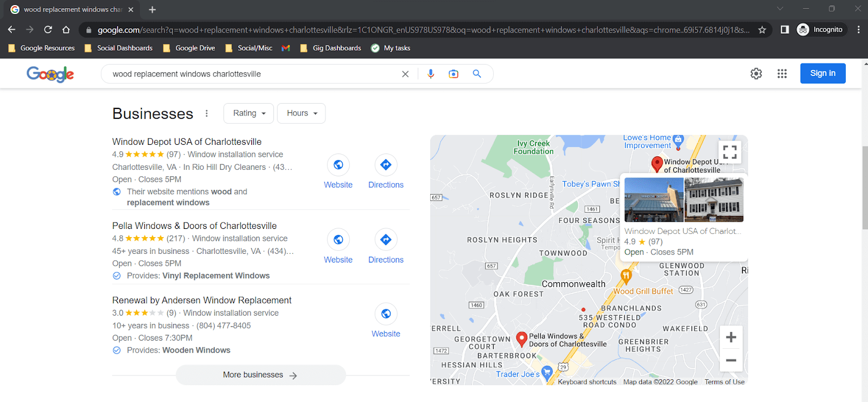This screenshot has width=868, height=402.
Task: Clear the search query with X
Action: 405,74
